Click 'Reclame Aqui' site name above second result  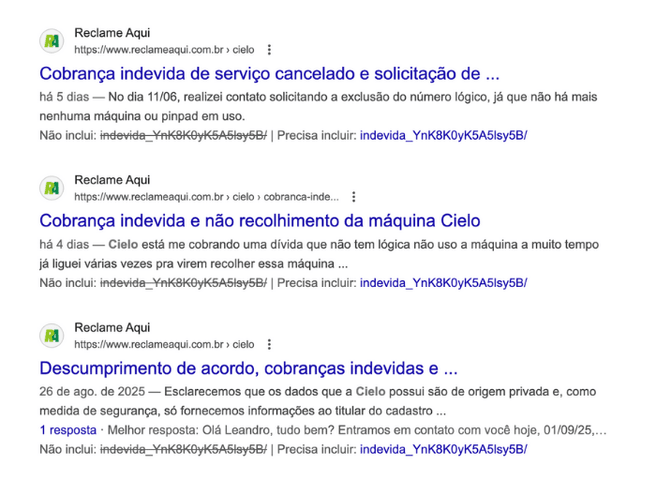112,180
